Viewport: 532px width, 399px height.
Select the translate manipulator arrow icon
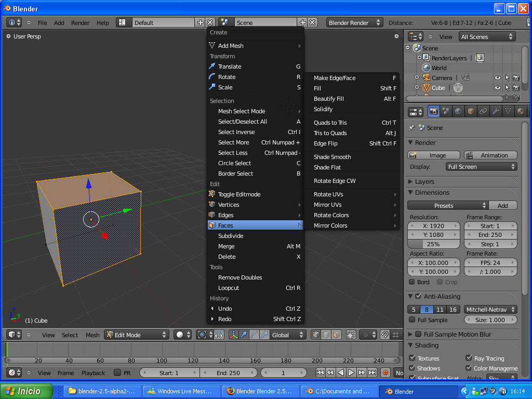click(x=244, y=335)
